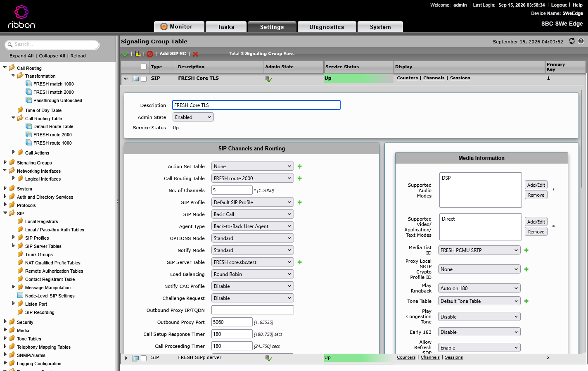This screenshot has width=588, height=371.
Task: Click the Counters link for FRESH Core TLS
Action: pos(407,78)
